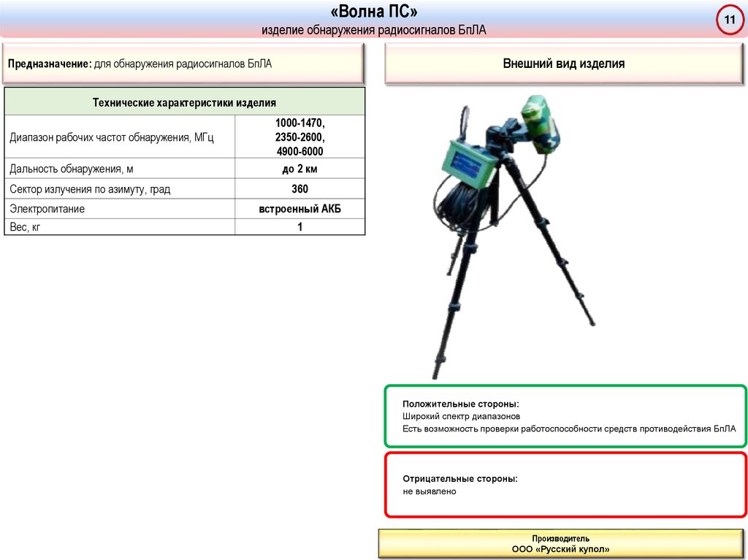Click the value "до 2 км"

(299, 169)
